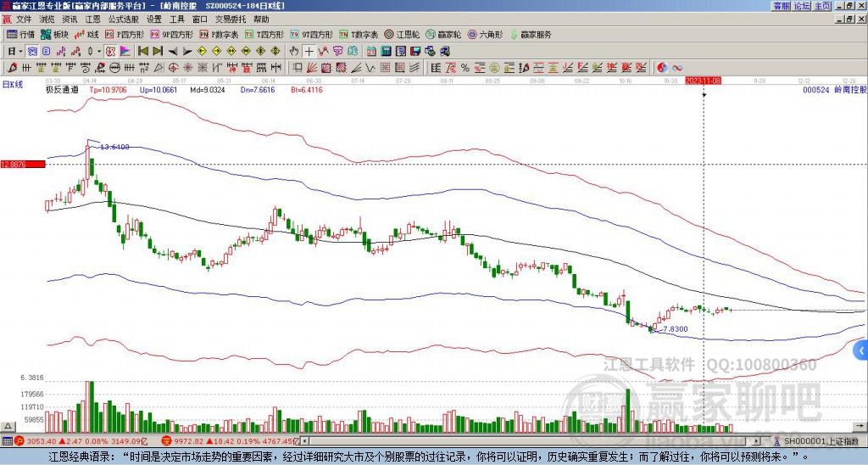The height and width of the screenshot is (465, 868).
Task: Click the 日K线 label
Action: click(x=13, y=85)
